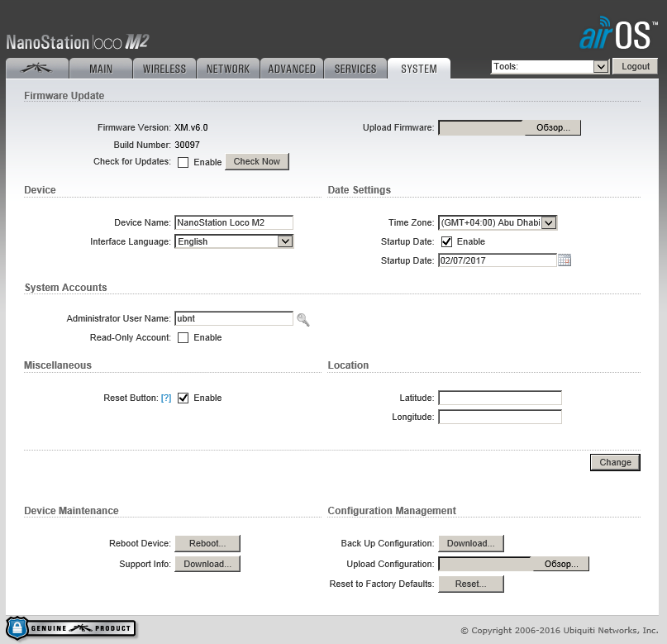This screenshot has height=644, width=667.
Task: Open the Startup Date calendar picker
Action: point(564,260)
